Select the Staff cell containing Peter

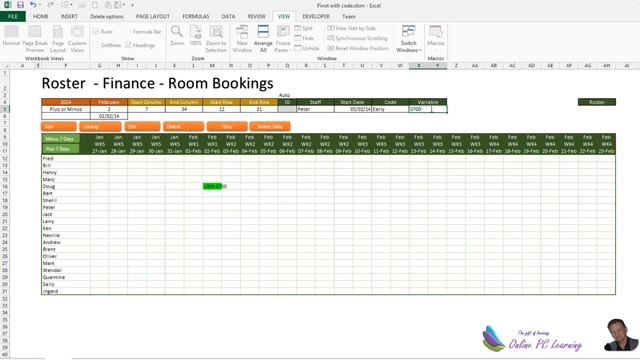click(315, 109)
